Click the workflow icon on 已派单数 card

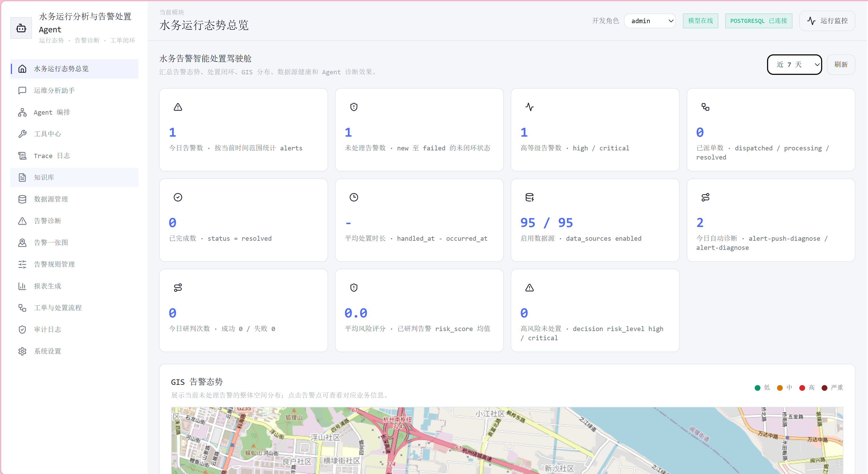click(x=705, y=107)
